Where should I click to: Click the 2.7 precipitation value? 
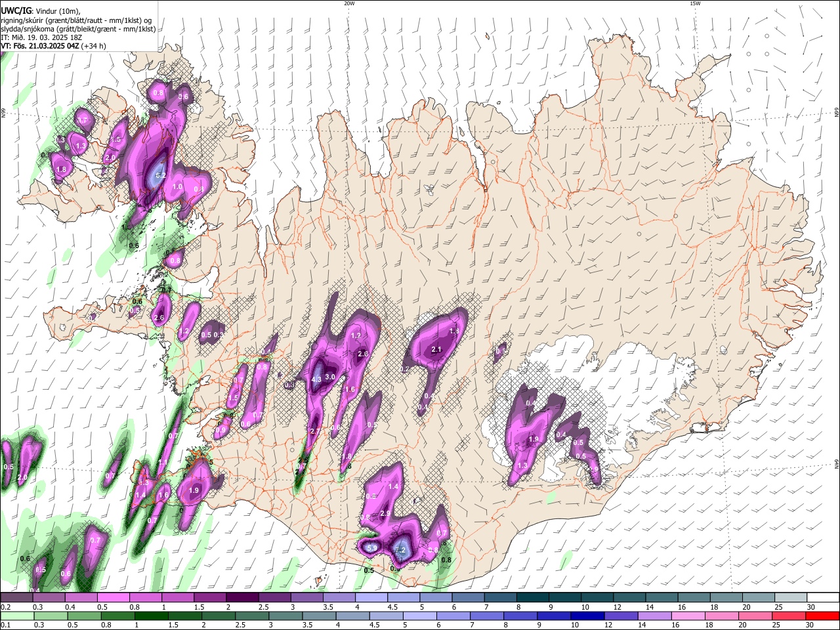pyautogui.click(x=315, y=432)
